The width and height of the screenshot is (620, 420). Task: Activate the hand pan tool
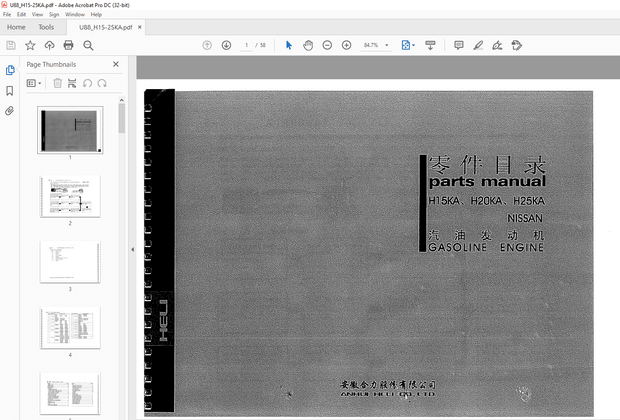tap(308, 45)
